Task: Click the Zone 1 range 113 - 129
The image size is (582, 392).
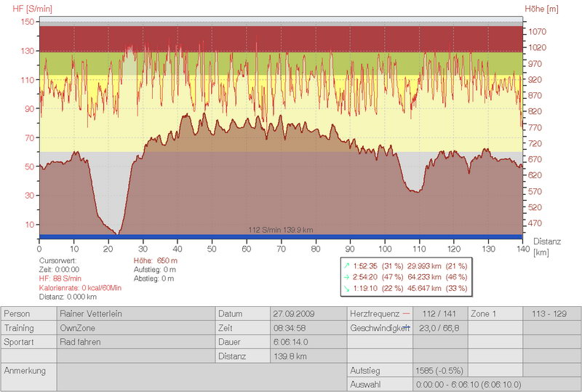Action: point(551,314)
